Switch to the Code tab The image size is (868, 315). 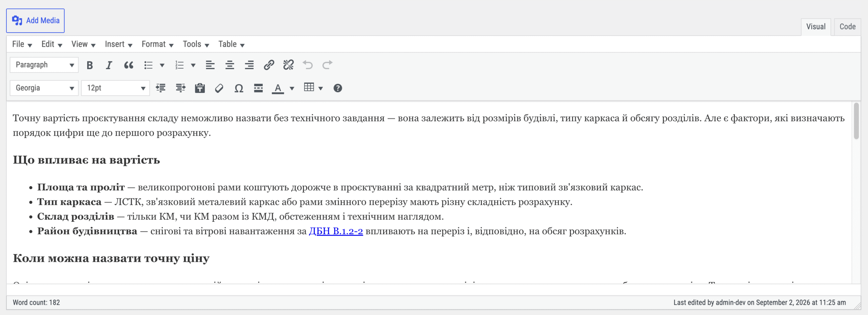(847, 26)
